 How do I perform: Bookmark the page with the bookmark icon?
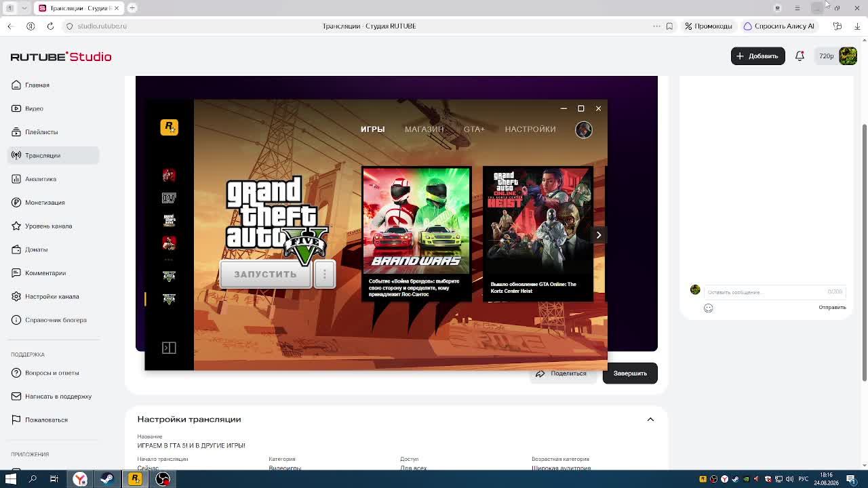(669, 26)
